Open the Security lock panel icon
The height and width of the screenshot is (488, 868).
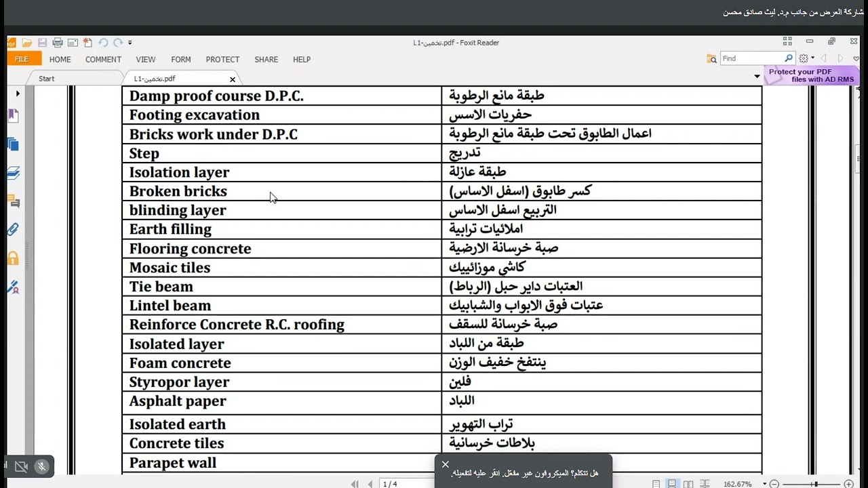[13, 258]
